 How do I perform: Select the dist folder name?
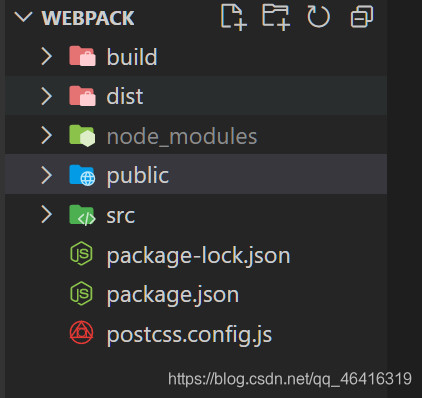(x=125, y=96)
